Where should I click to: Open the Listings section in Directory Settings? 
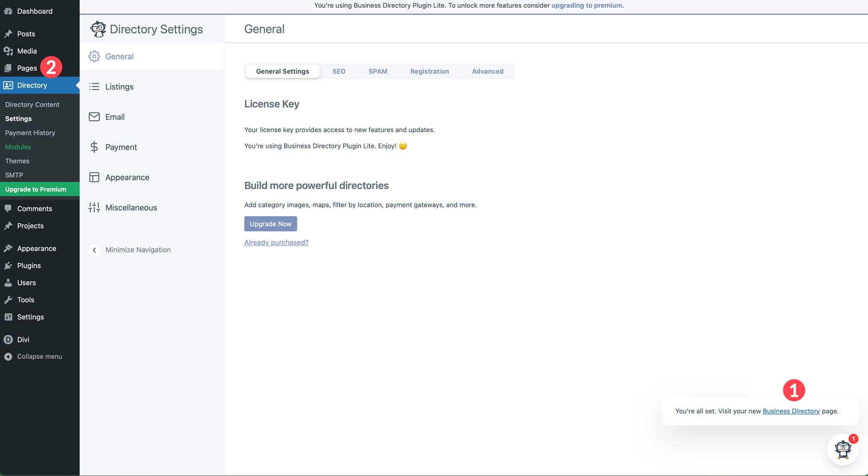click(95, 86)
